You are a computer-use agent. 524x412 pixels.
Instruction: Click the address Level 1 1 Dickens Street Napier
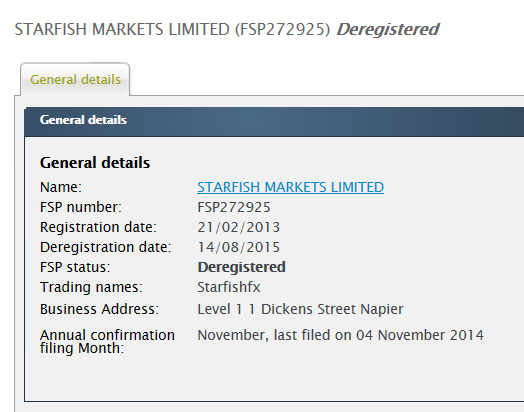(300, 309)
